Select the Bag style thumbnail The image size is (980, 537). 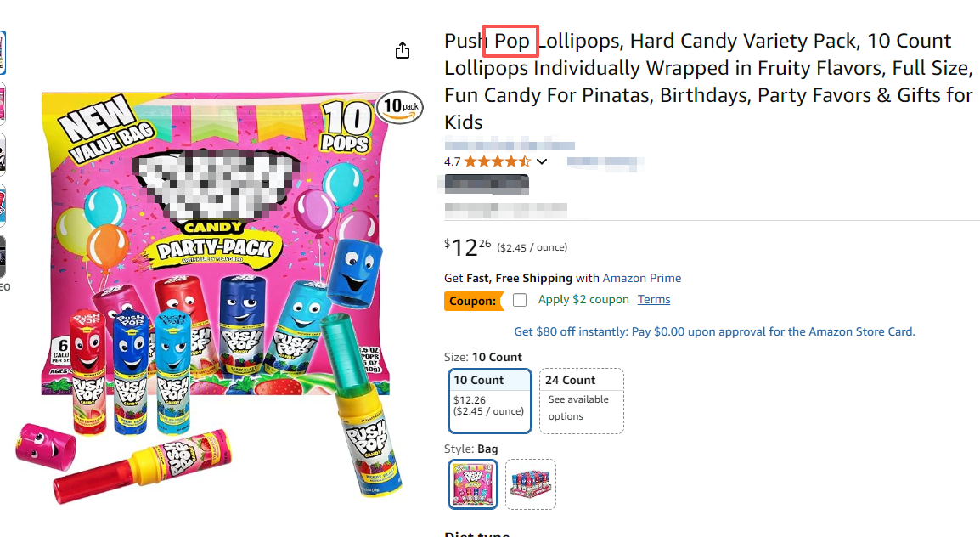point(473,483)
